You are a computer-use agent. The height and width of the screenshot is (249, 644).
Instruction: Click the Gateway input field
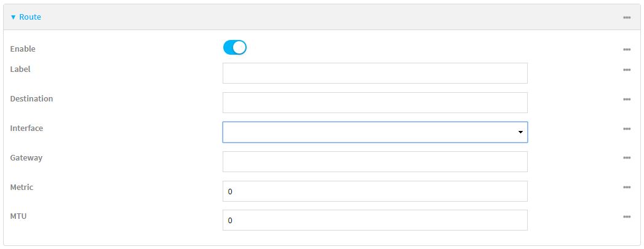pos(375,162)
